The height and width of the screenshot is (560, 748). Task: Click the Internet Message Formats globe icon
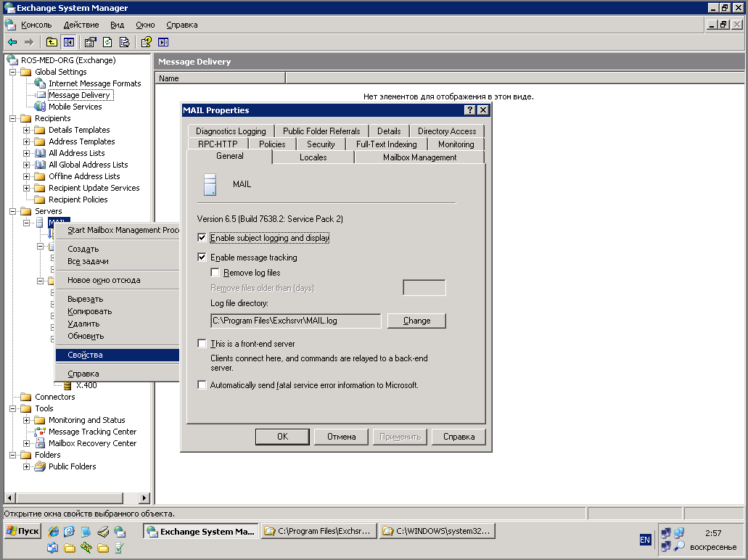40,83
